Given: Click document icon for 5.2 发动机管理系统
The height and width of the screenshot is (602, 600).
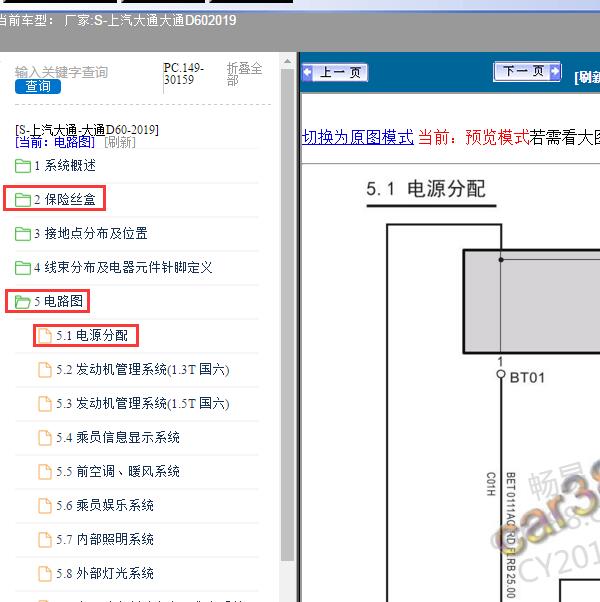Looking at the screenshot, I should tap(45, 370).
